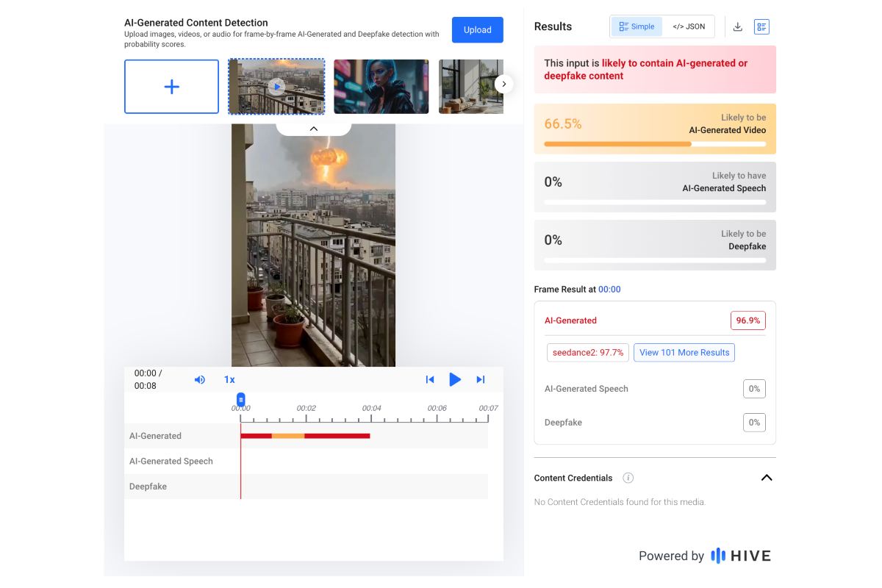This screenshot has height=588, width=882.
Task: Click the 00:02 timeline mark
Action: (x=306, y=408)
